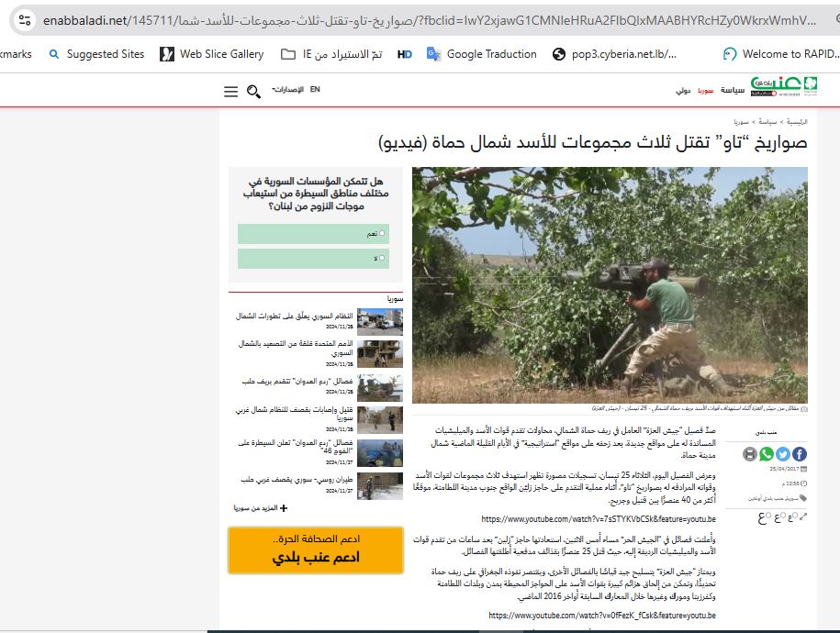Select the لا poll option

pos(382,259)
